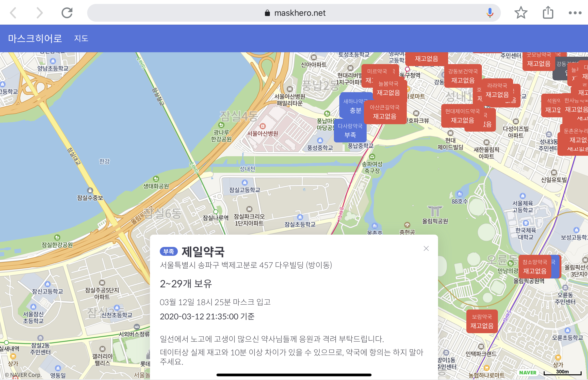Click the NAVER logo on the map

click(528, 372)
